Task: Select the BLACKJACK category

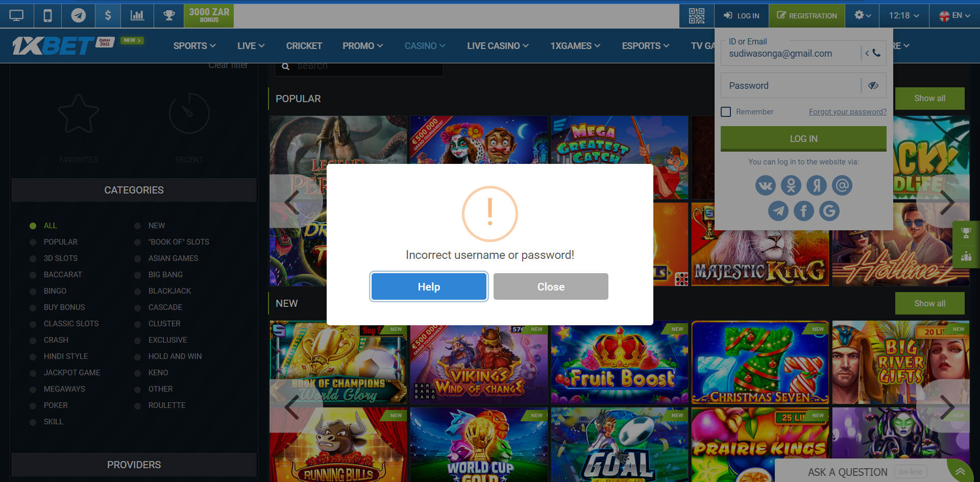Action: point(169,291)
